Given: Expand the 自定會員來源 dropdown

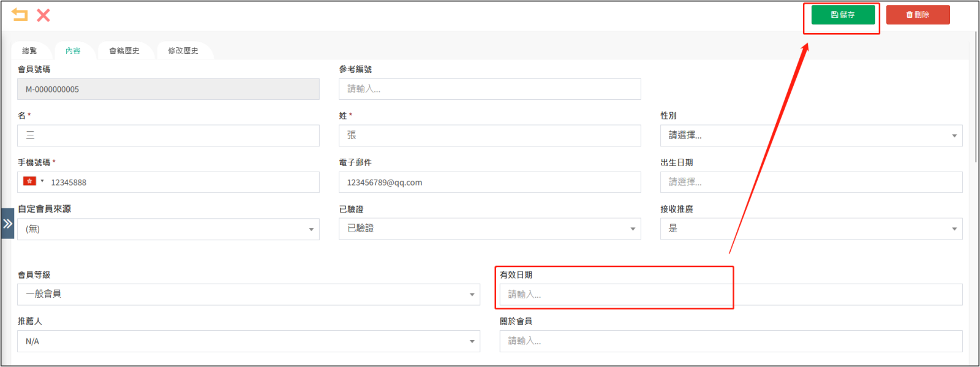Looking at the screenshot, I should click(x=168, y=229).
